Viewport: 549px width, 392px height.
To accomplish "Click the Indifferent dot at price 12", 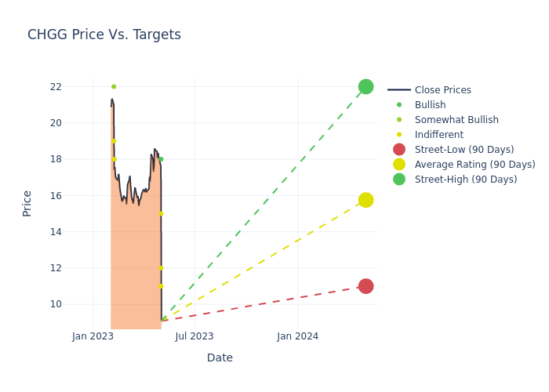I will click(x=161, y=268).
